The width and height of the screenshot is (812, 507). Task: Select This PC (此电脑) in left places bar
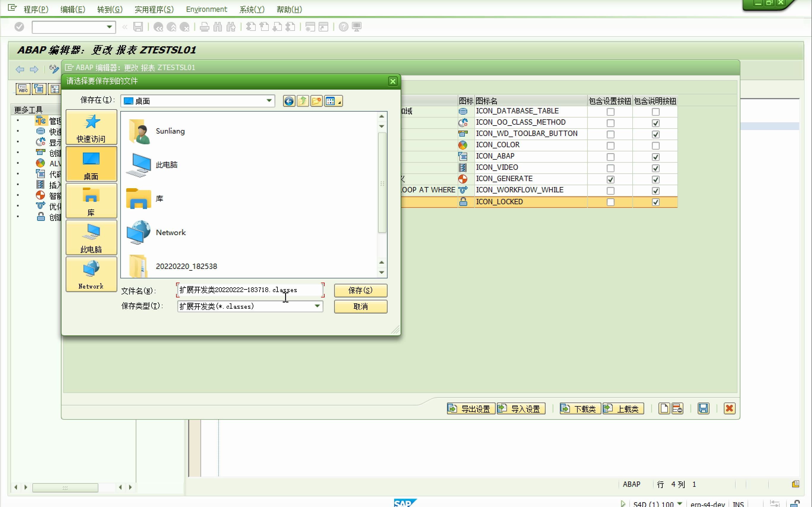click(91, 238)
